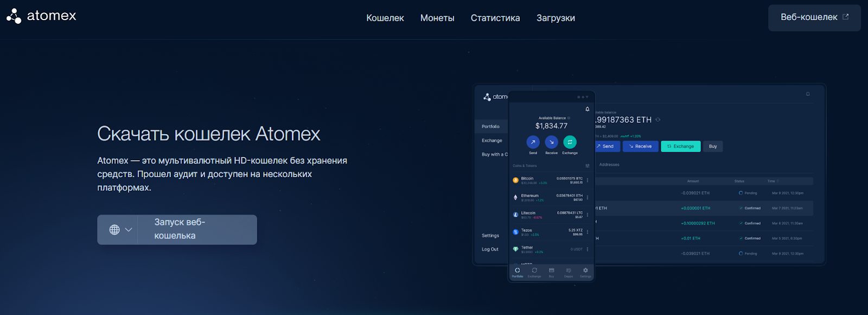This screenshot has width=868, height=315.
Task: Open the Монеты menu item
Action: click(x=437, y=18)
